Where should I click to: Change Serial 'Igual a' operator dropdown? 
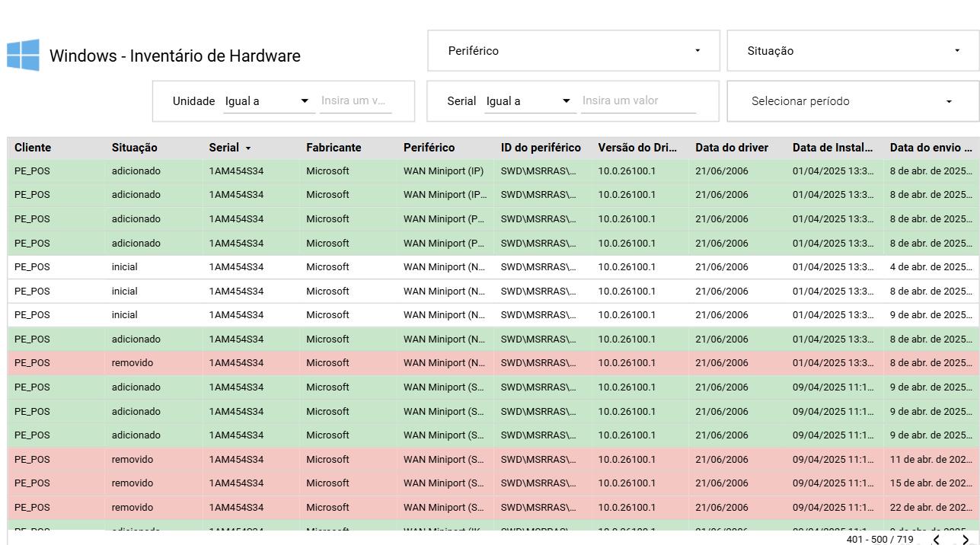tap(529, 101)
